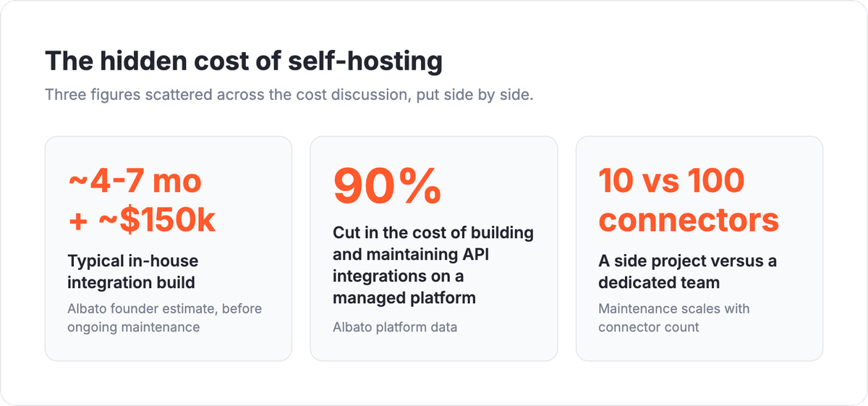The image size is (868, 406).
Task: Click the "10 vs 100 connectors" figure
Action: point(689,200)
